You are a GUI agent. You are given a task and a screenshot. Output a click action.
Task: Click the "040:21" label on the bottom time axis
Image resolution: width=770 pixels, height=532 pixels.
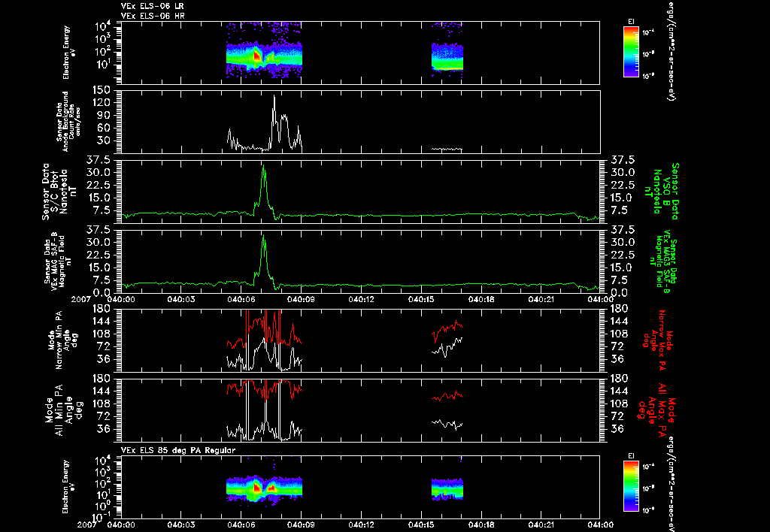pos(541,524)
